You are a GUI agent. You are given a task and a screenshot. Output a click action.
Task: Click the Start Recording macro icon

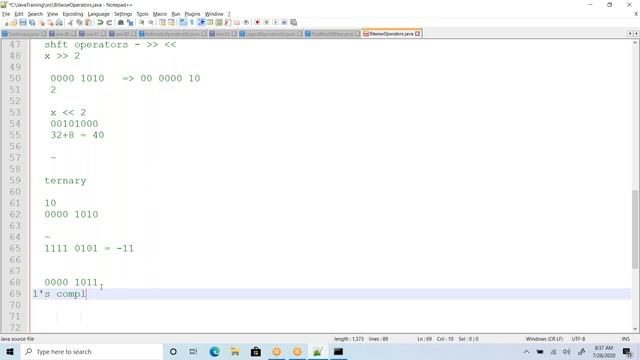tap(257, 22)
